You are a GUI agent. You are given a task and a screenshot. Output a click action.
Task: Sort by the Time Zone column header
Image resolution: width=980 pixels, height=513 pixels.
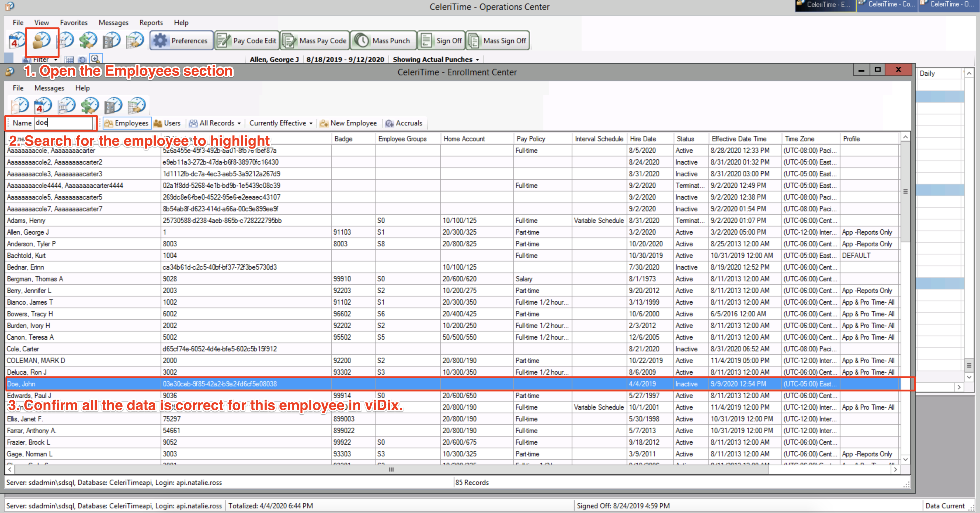click(811, 139)
